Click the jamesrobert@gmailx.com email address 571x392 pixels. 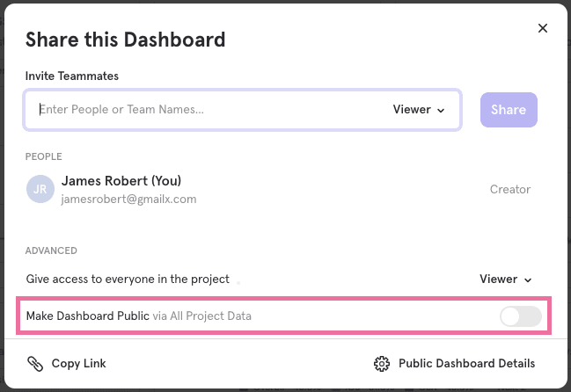coord(128,200)
